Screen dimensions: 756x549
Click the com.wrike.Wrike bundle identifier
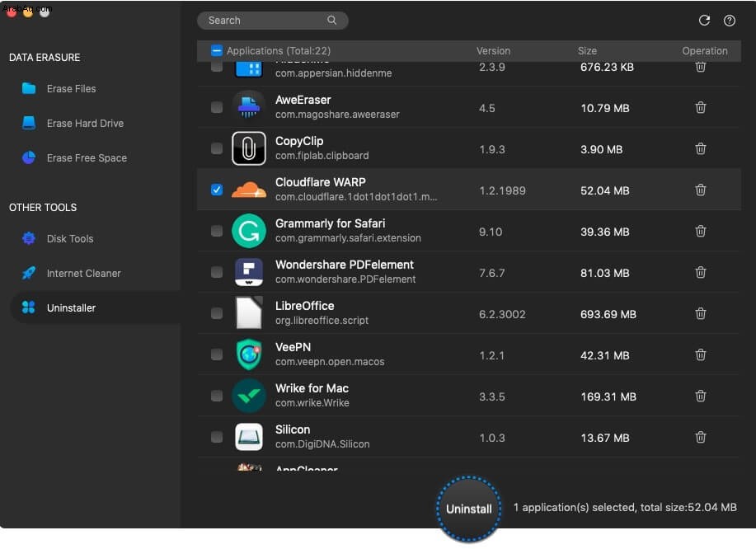[x=312, y=403]
